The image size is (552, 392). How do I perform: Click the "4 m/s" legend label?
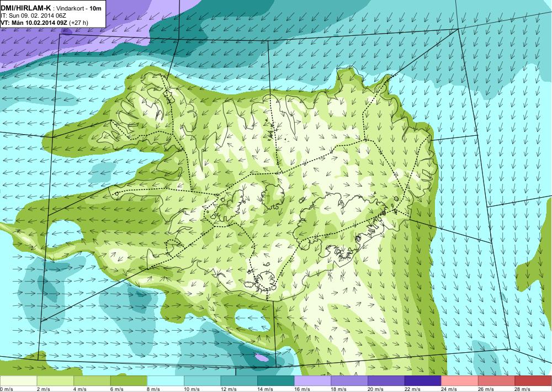pyautogui.click(x=80, y=389)
